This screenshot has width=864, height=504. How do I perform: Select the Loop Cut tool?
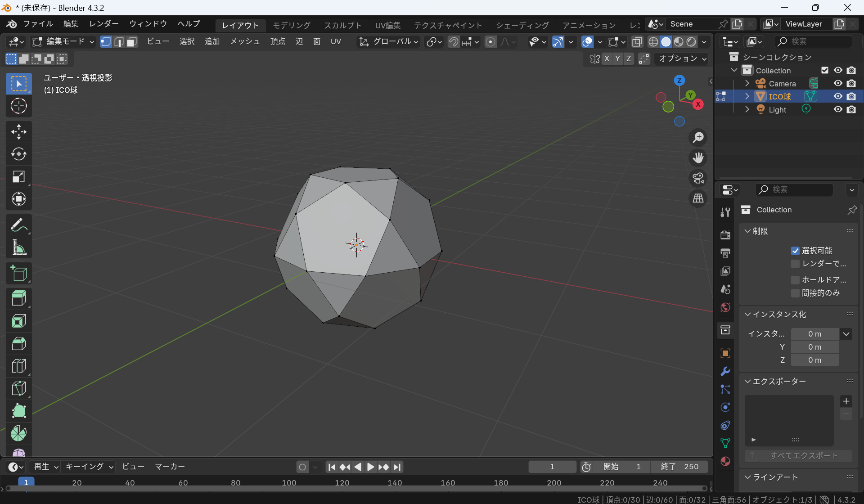click(18, 366)
